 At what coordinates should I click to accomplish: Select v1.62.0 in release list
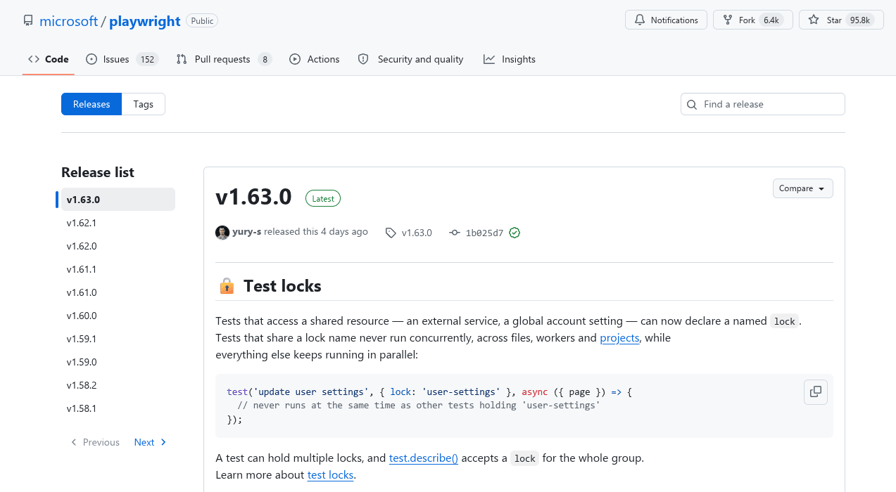tap(118, 246)
